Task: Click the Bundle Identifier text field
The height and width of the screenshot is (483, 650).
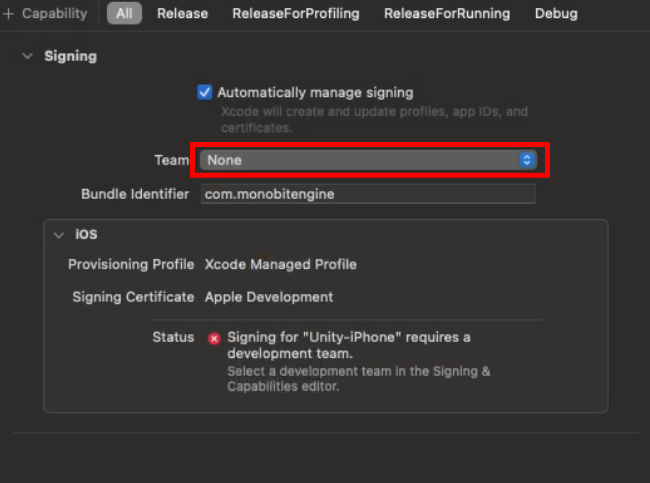Action: [x=368, y=194]
